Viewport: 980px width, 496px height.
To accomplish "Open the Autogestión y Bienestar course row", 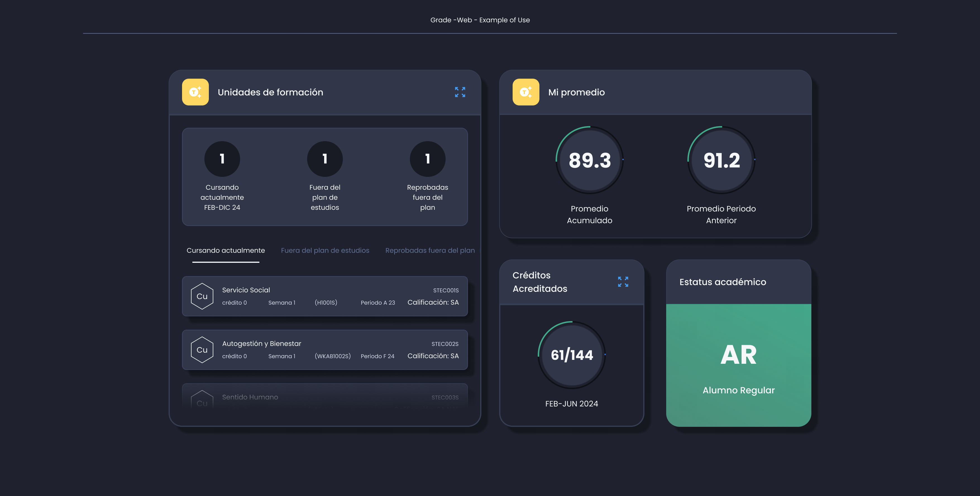I will click(325, 350).
